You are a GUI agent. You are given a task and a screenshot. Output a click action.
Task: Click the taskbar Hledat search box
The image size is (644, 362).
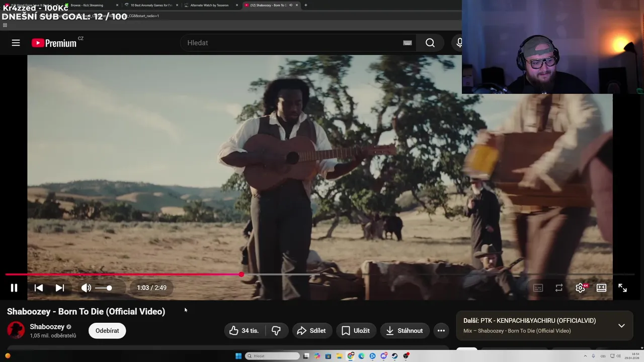[x=272, y=356]
